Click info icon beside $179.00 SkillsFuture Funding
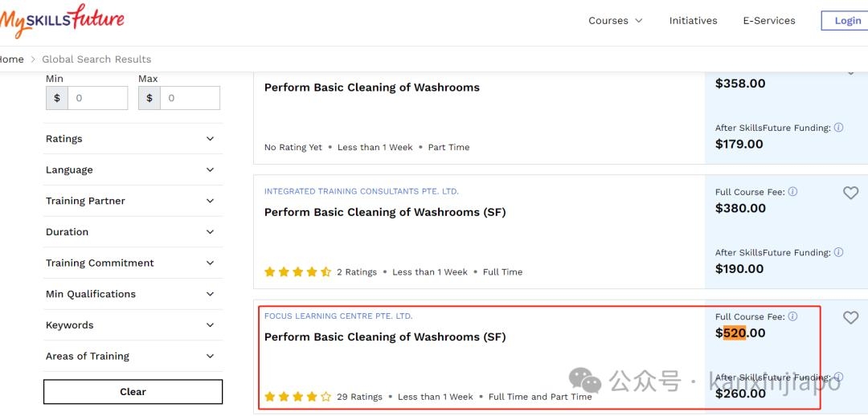 tap(838, 128)
